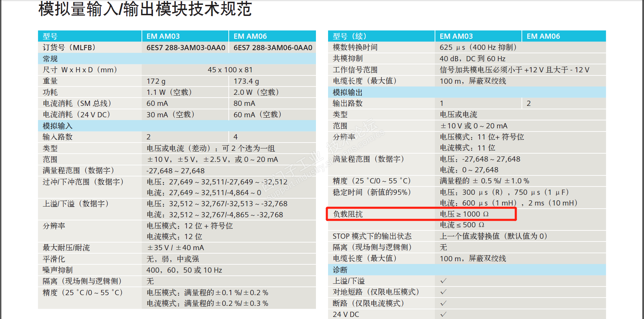The image size is (644, 319).
Task: Click the "过冲/下冲范围（数据字）" label
Action: 83,182
